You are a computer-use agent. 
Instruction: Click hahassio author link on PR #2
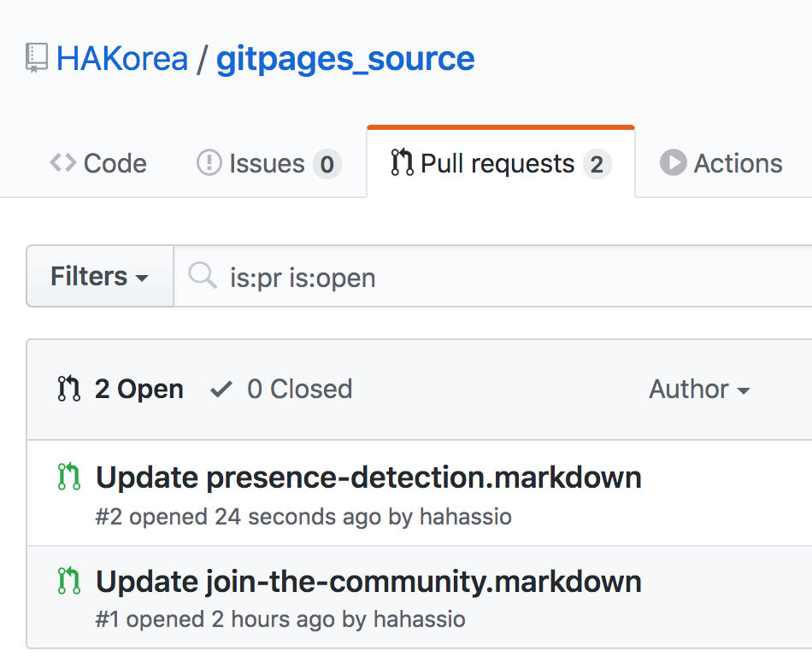point(466,517)
